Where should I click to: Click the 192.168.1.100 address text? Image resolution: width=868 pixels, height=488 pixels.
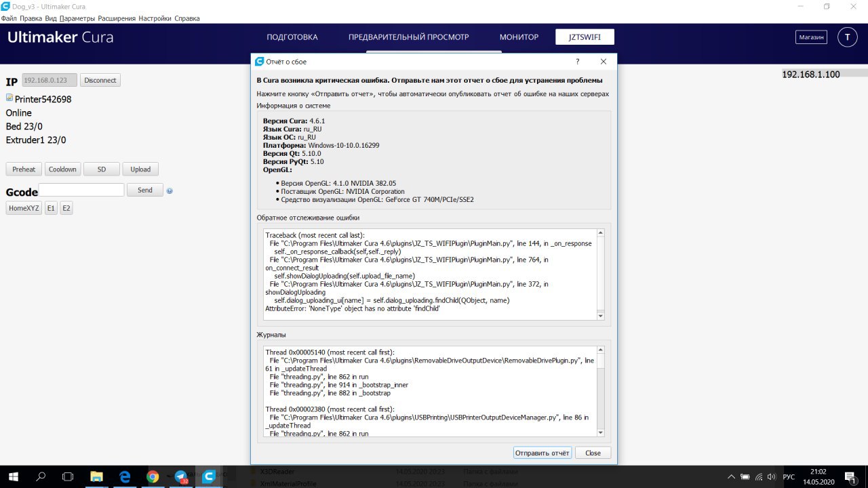(811, 75)
